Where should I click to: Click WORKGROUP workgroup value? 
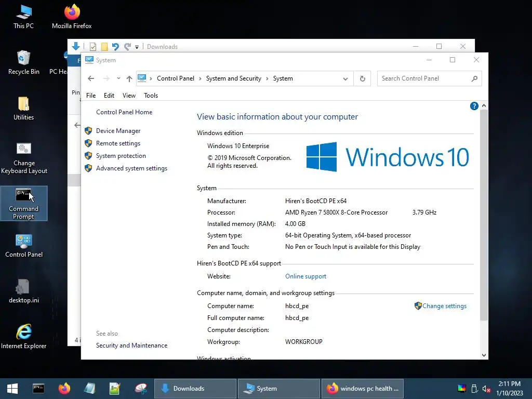(303, 342)
